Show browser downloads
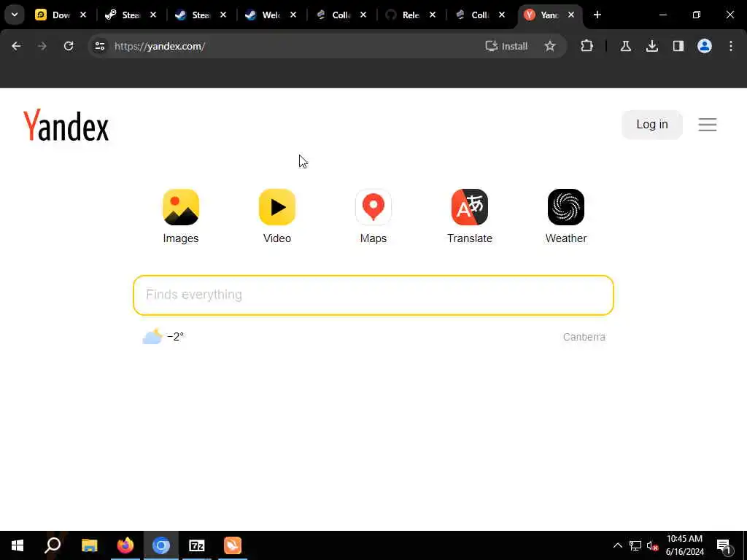The width and height of the screenshot is (747, 560). click(651, 46)
